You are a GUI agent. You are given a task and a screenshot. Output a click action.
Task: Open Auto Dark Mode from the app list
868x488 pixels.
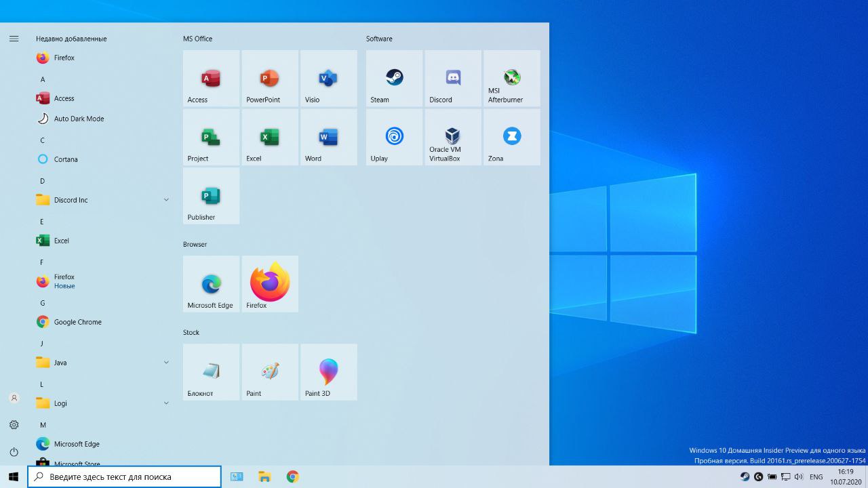point(102,119)
